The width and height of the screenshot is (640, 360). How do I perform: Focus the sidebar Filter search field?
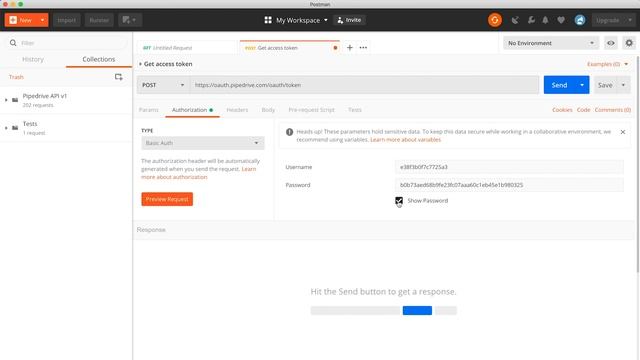pos(67,43)
